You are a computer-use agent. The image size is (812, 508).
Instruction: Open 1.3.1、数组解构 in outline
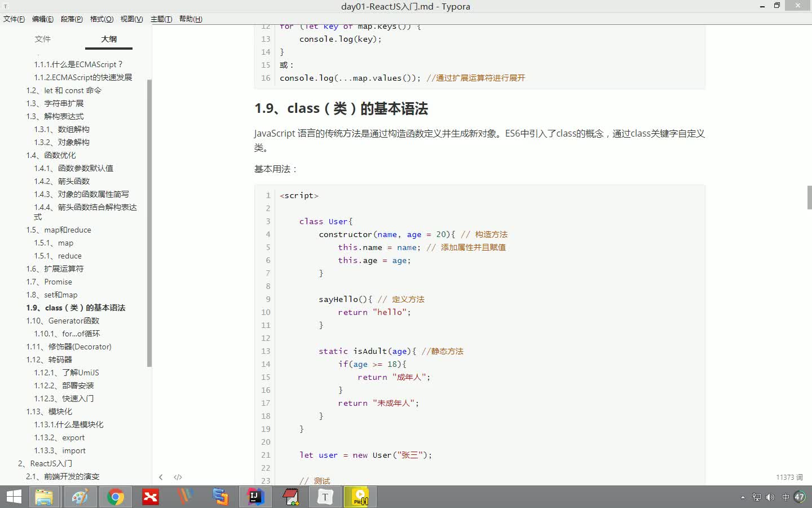[61, 129]
